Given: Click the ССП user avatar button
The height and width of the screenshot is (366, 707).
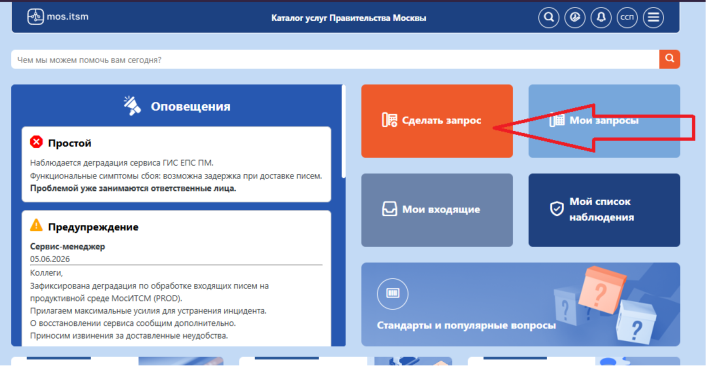Looking at the screenshot, I should 627,18.
